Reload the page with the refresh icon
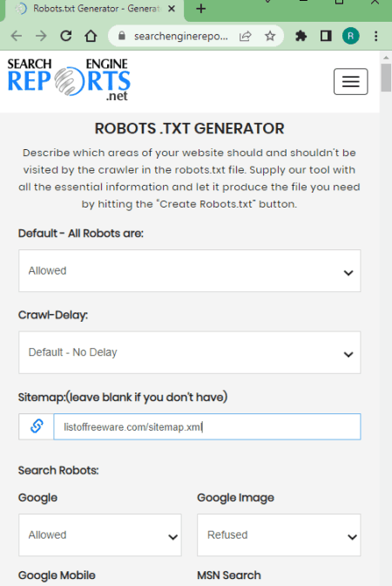Image resolution: width=392 pixels, height=586 pixels. pos(66,36)
